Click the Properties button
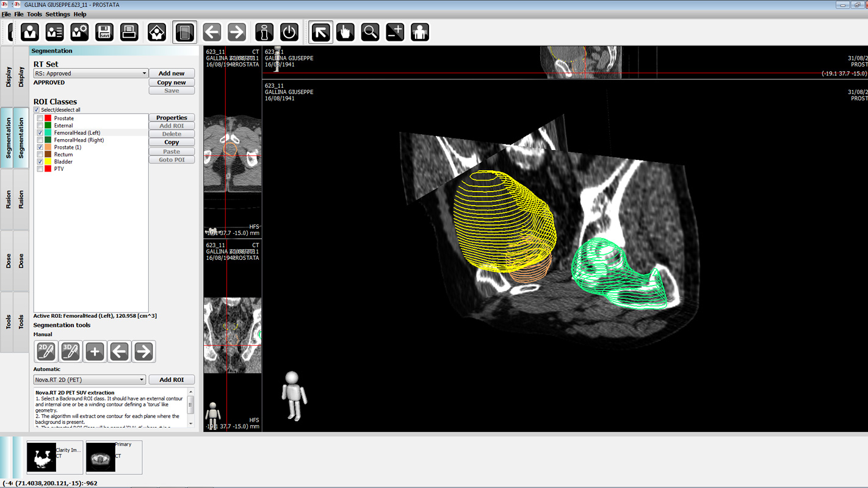This screenshot has width=868, height=488. [x=172, y=118]
